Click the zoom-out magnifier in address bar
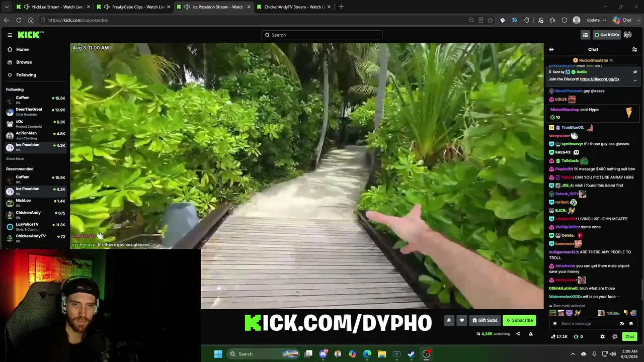The width and height of the screenshot is (644, 362). pos(471,20)
